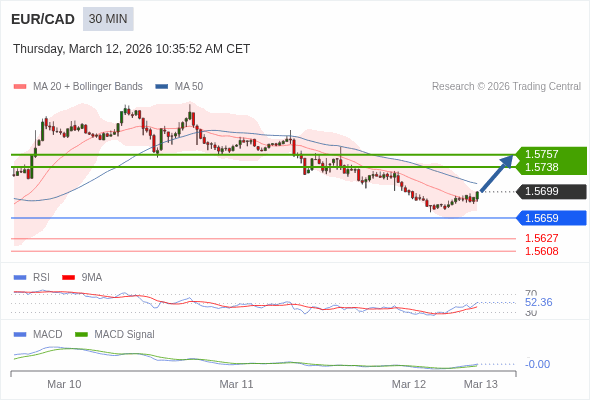590x400 pixels.
Task: Click the Mar 13 time axis label
Action: (481, 384)
